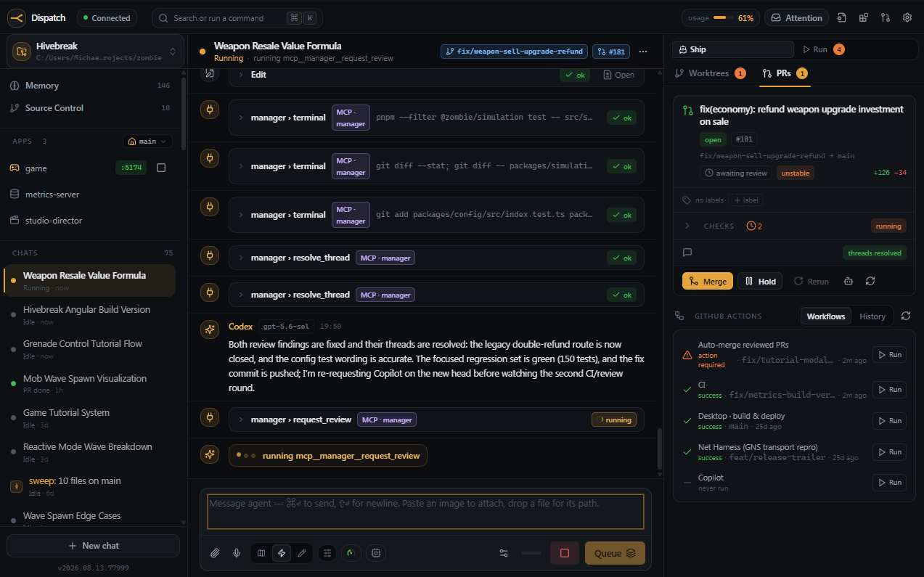Viewport: 924px width, 577px height.
Task: Open the gear settings icon in header
Action: click(x=907, y=17)
